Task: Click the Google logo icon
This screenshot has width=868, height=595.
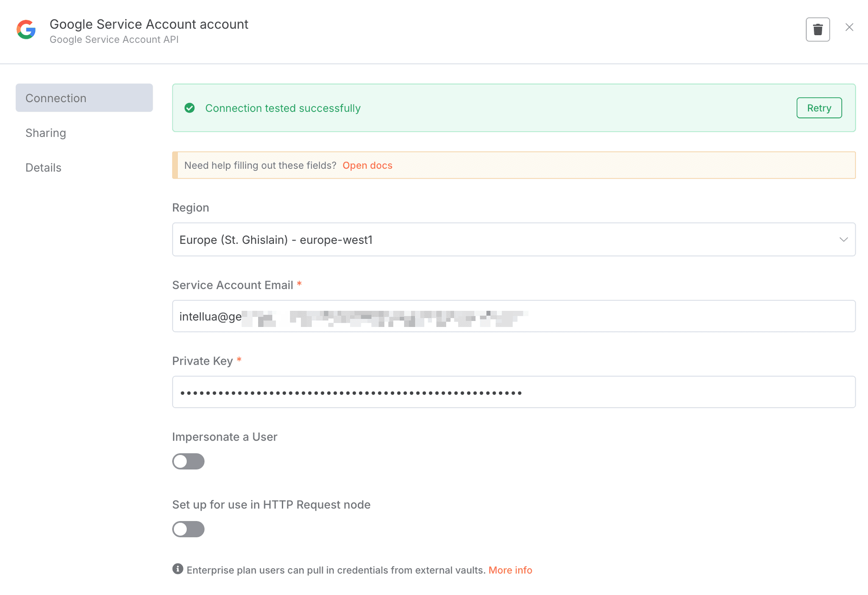Action: click(26, 30)
